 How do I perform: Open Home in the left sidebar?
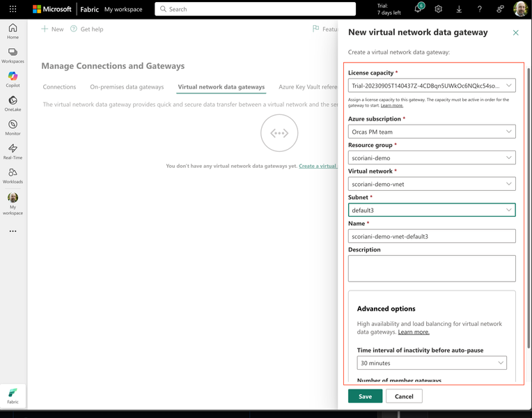(x=13, y=31)
